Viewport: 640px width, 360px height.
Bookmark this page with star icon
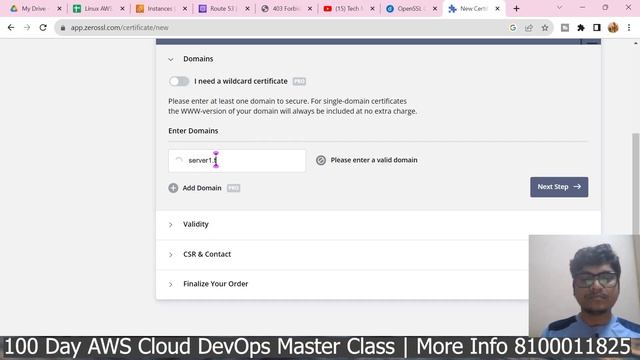pos(545,28)
